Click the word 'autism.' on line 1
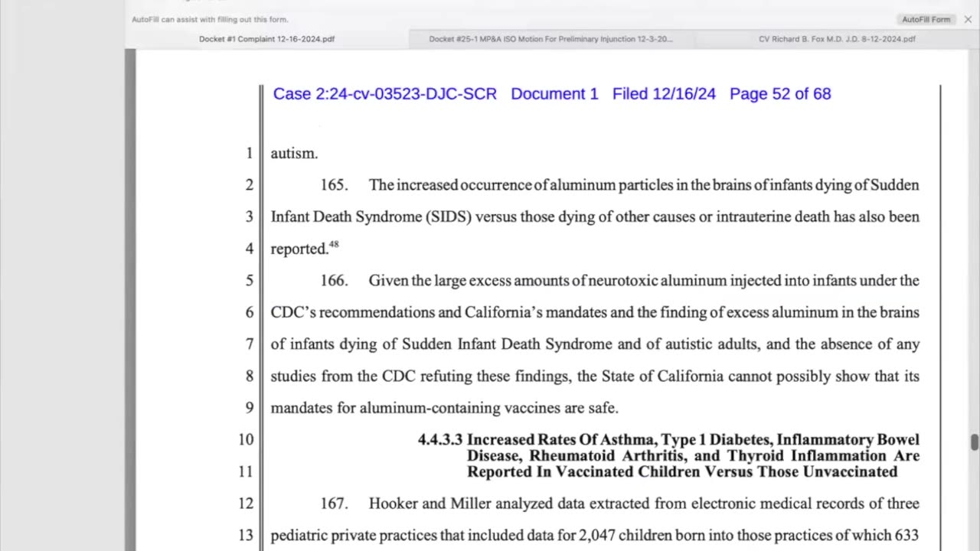Image resolution: width=980 pixels, height=551 pixels. click(x=294, y=153)
